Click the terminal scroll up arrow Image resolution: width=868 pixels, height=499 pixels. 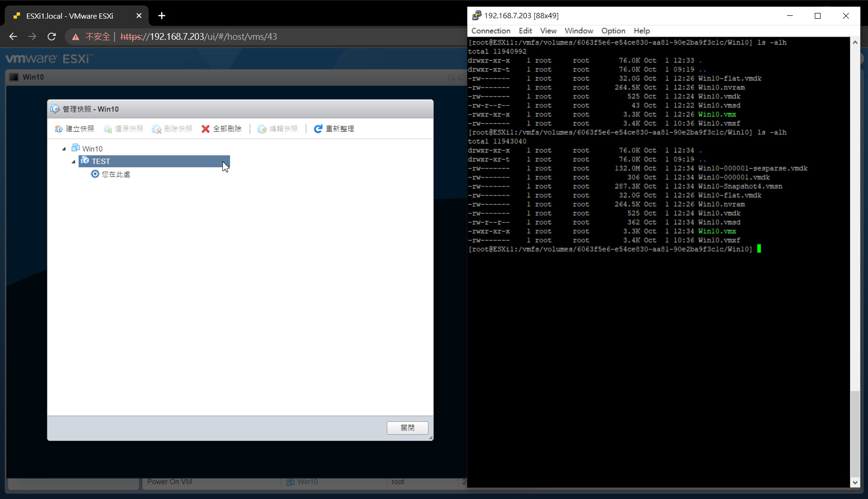[855, 42]
